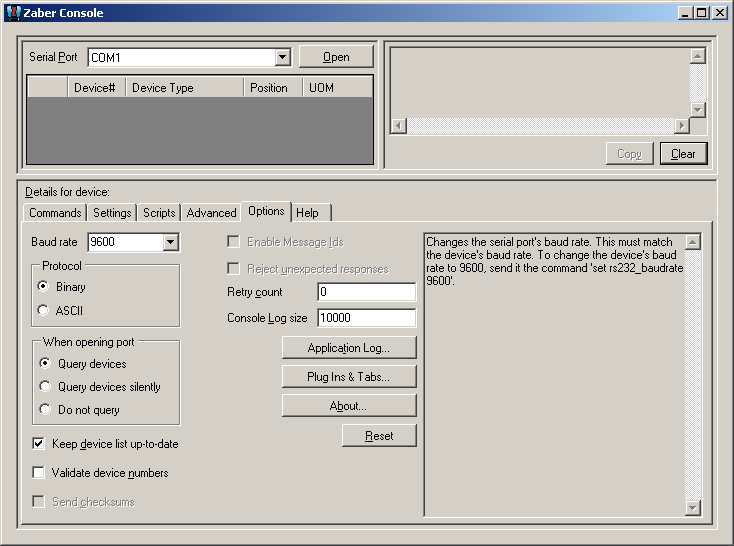This screenshot has height=546, width=734.
Task: Click the Clear log button
Action: coord(683,154)
